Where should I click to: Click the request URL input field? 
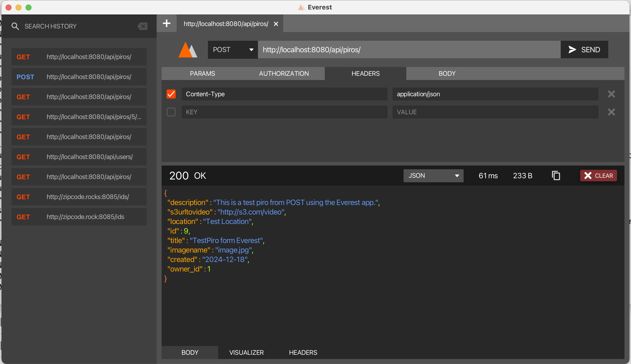pos(409,49)
